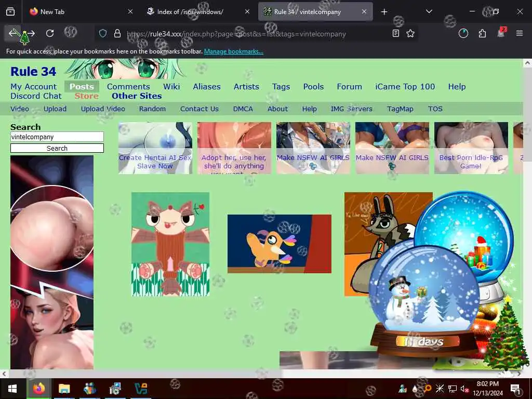This screenshot has height=399, width=532.
Task: Open the Upload Video submenu link
Action: pos(103,109)
